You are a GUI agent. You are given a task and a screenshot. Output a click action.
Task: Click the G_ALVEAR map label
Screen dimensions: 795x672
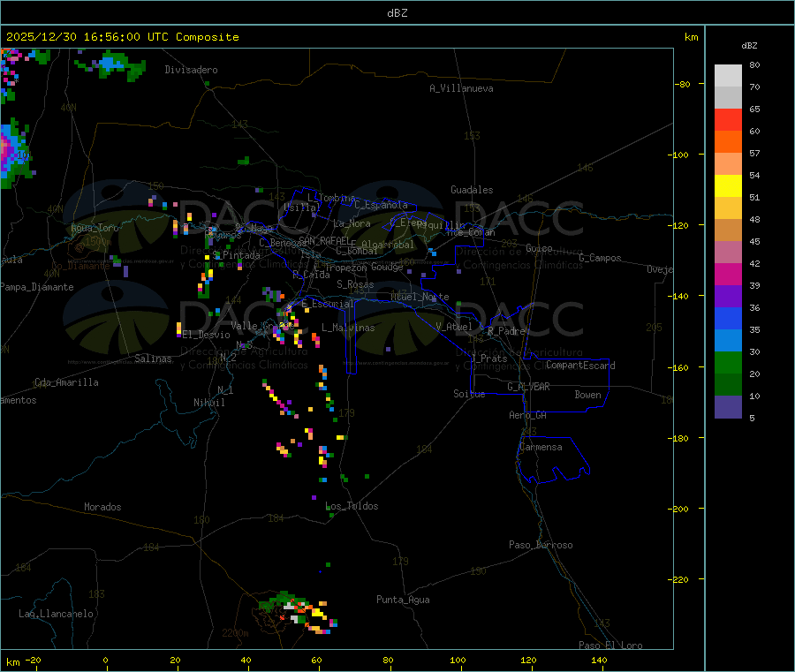[x=528, y=387]
